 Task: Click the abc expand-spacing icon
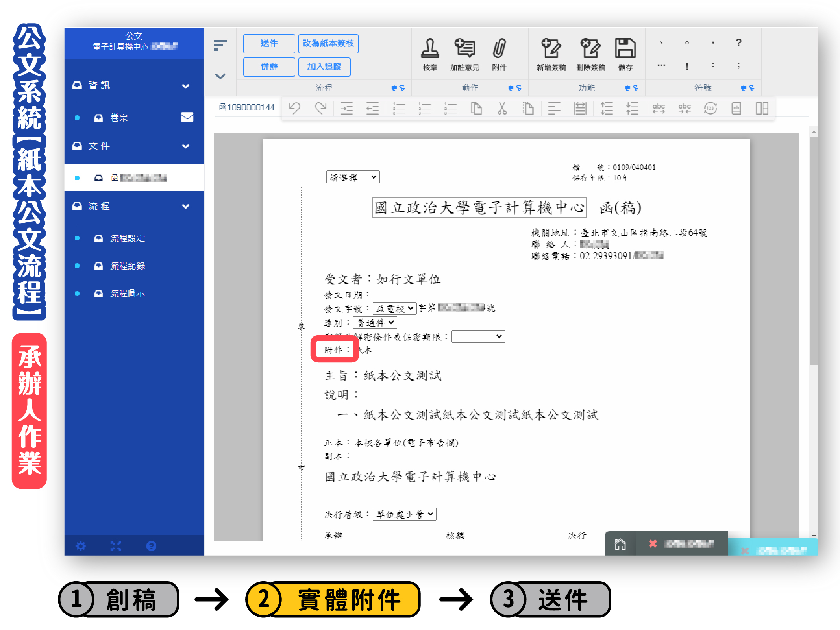[659, 108]
